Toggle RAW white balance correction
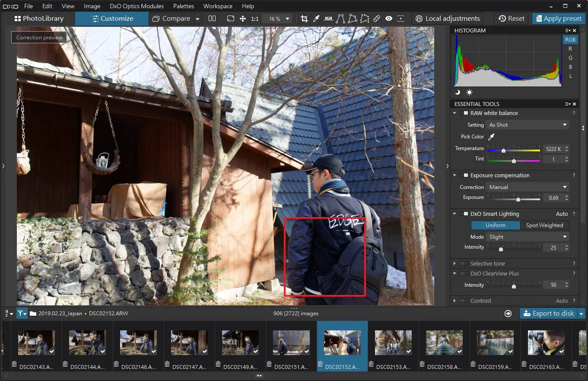The image size is (588, 381). point(464,113)
